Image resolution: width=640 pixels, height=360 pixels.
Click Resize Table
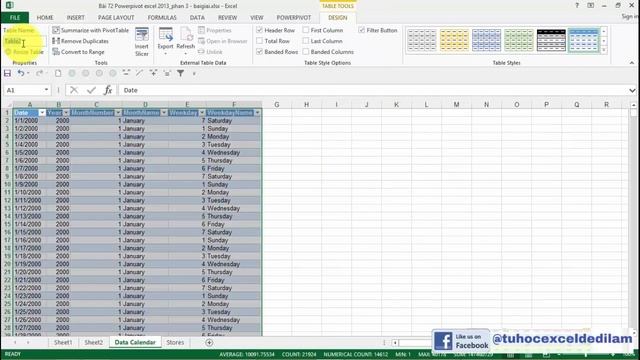tap(24, 52)
